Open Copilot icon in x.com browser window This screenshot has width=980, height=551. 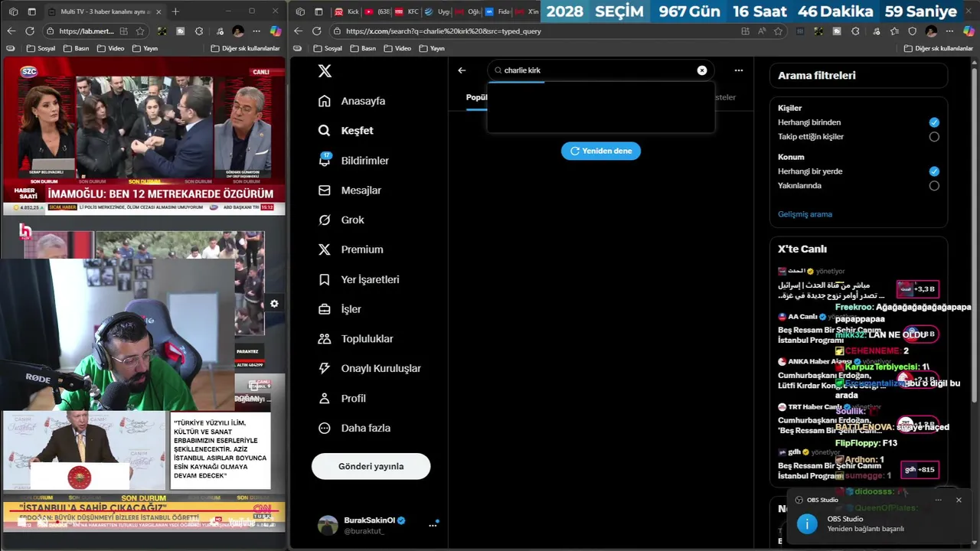(x=969, y=31)
